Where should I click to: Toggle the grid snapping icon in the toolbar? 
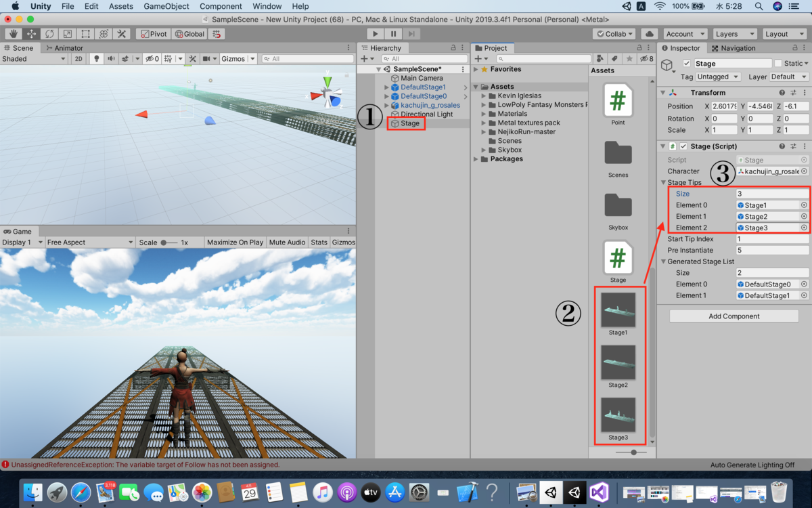click(217, 34)
